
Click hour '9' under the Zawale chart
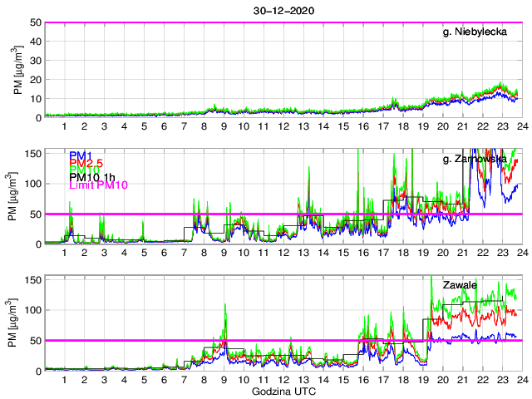point(224,380)
